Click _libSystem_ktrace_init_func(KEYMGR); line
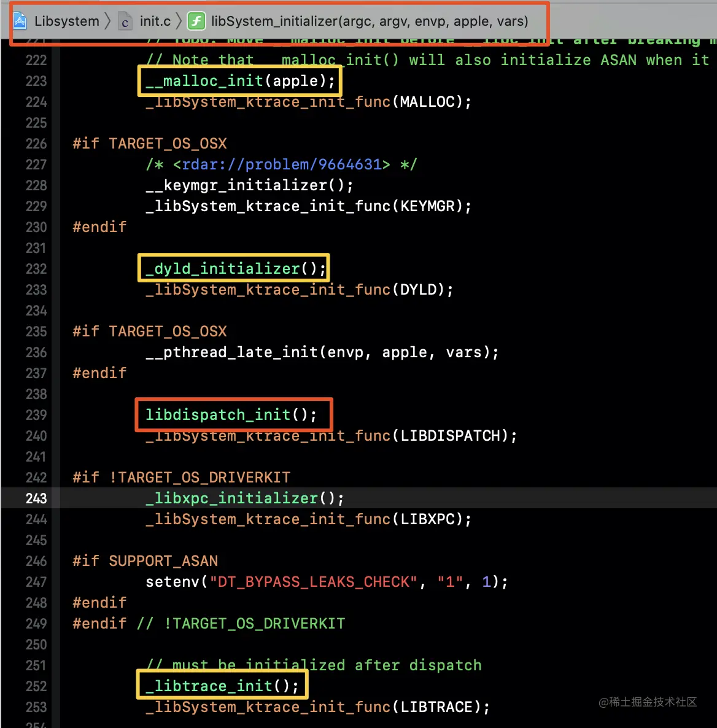Screen dimensions: 717x728 point(309,206)
